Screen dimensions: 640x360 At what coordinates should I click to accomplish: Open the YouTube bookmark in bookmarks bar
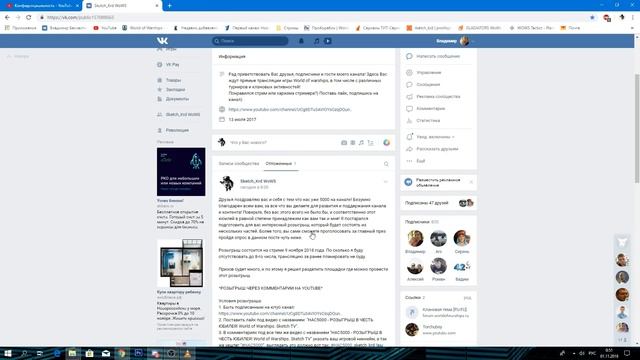pos(105,28)
